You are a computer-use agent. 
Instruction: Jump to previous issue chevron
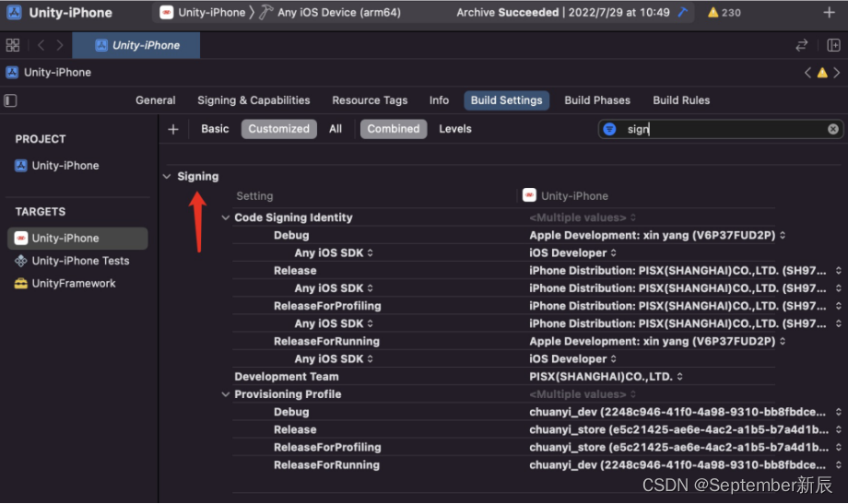(x=807, y=73)
